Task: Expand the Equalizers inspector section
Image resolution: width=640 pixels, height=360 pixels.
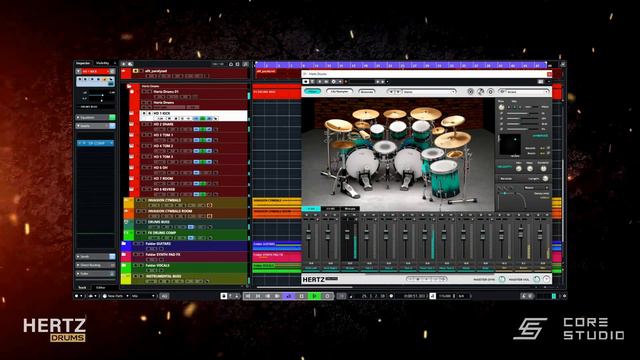Action: pos(95,117)
